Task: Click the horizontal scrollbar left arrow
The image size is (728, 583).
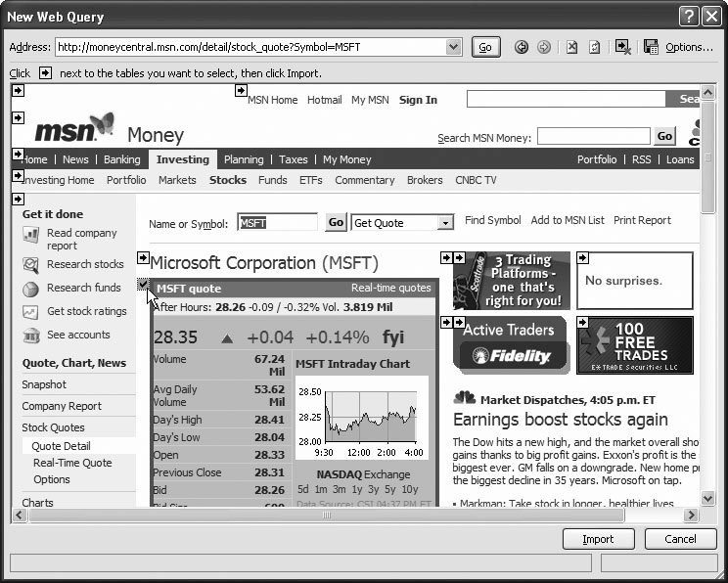Action: click(x=19, y=515)
